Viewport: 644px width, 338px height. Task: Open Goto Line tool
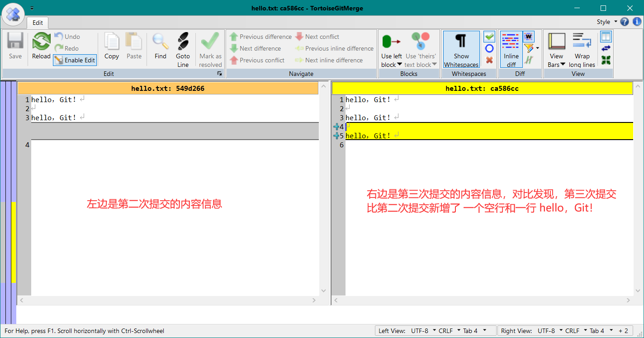tap(183, 50)
